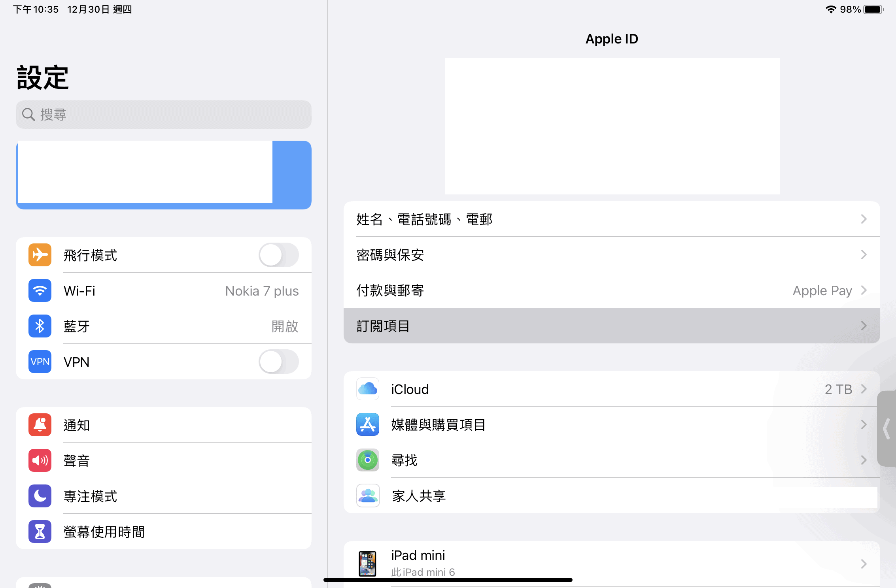Select Wi-Fi settings row label
896x588 pixels.
click(79, 291)
